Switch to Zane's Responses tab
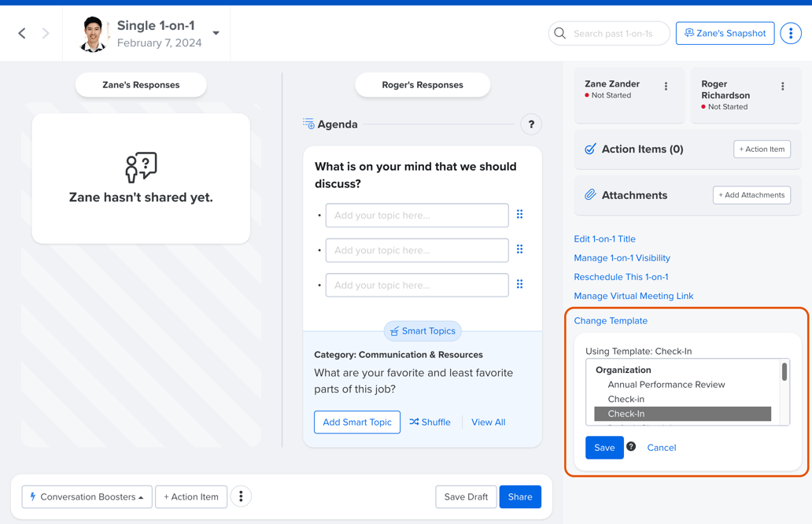 (x=141, y=85)
